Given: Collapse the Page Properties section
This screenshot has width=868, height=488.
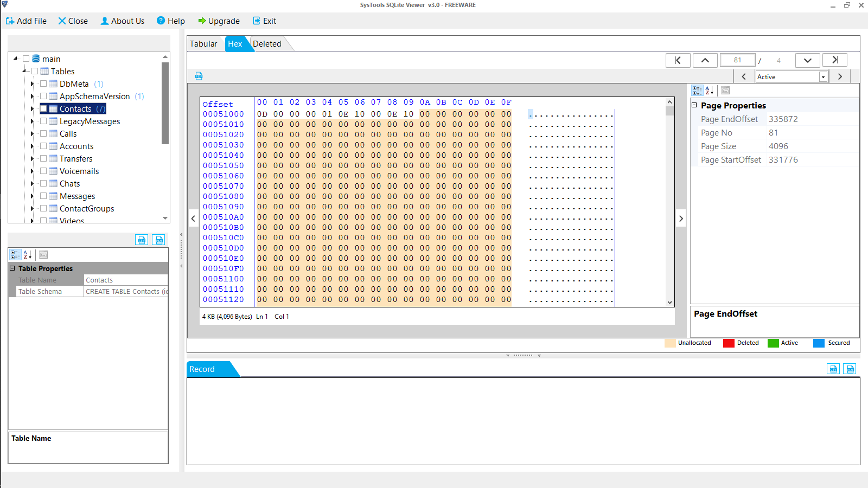Looking at the screenshot, I should click(694, 105).
